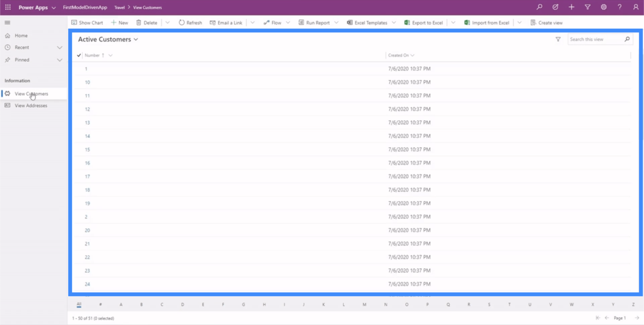This screenshot has width=644, height=325.
Task: Go to next page arrow
Action: [637, 318]
